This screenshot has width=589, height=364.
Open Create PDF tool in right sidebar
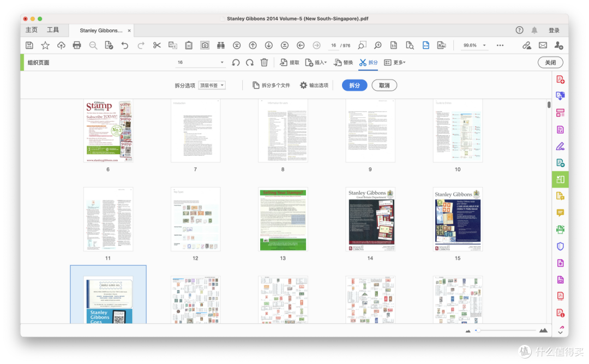coord(560,80)
